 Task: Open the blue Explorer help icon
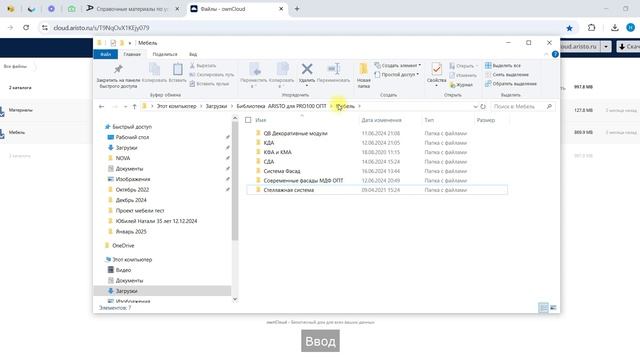[x=555, y=54]
